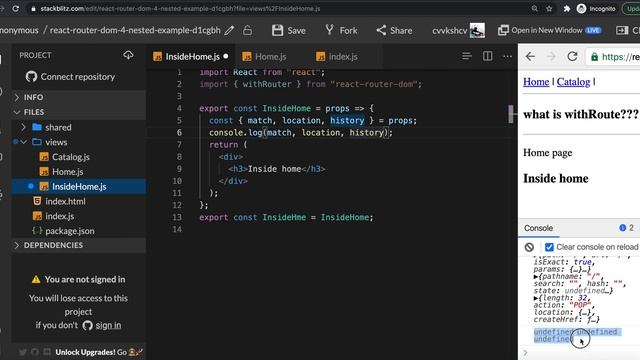Expand length object in console
Image resolution: width=640 pixels, height=360 pixels.
[536, 298]
